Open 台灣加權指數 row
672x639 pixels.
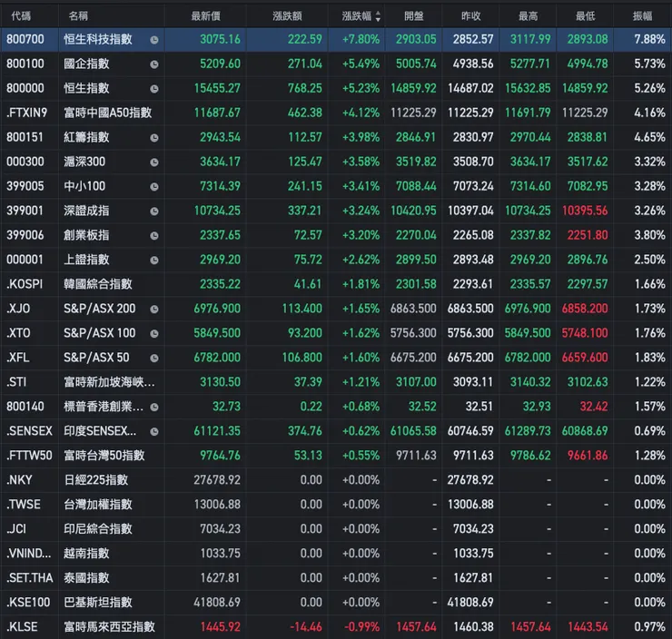coord(336,504)
